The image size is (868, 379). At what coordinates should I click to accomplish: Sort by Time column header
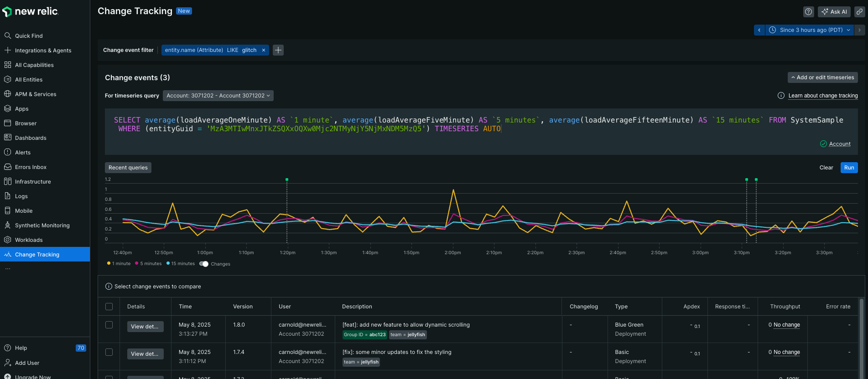[185, 307]
